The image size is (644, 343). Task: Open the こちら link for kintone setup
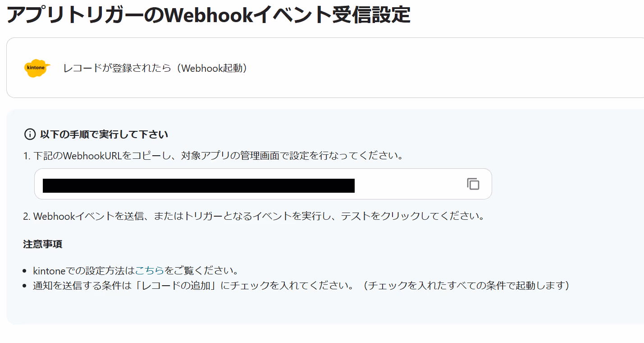(x=150, y=271)
